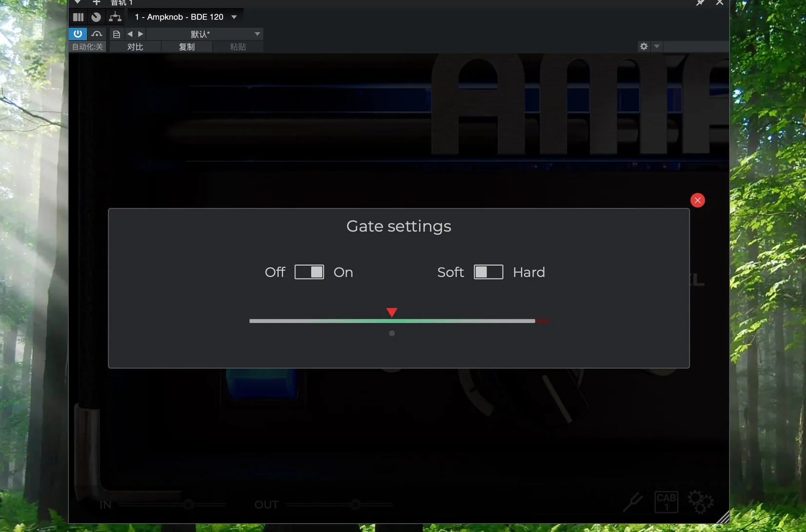Select the previous preset arrow
The image size is (806, 532).
(x=130, y=34)
